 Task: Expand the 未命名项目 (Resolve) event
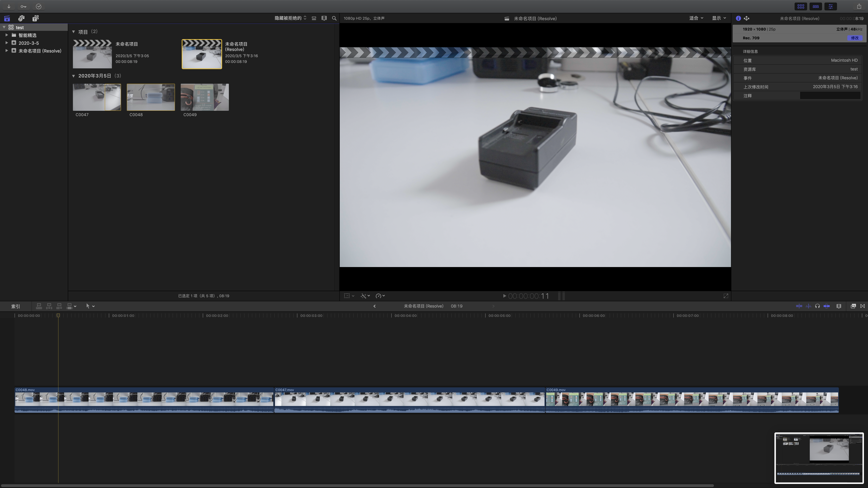coord(7,50)
